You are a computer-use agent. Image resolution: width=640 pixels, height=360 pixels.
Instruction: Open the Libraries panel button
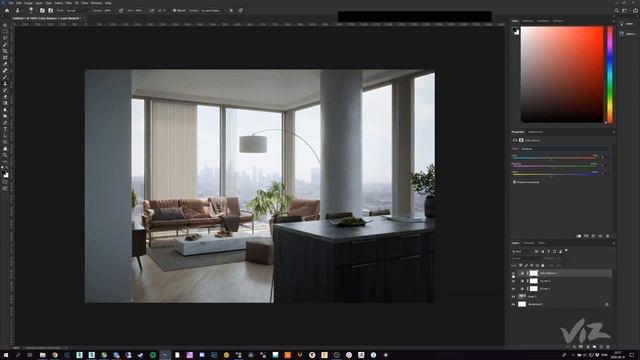pos(627,33)
